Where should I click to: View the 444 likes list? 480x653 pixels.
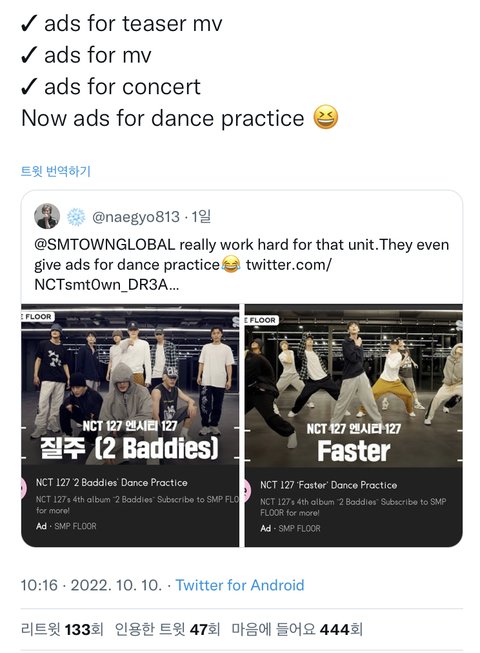[297, 629]
